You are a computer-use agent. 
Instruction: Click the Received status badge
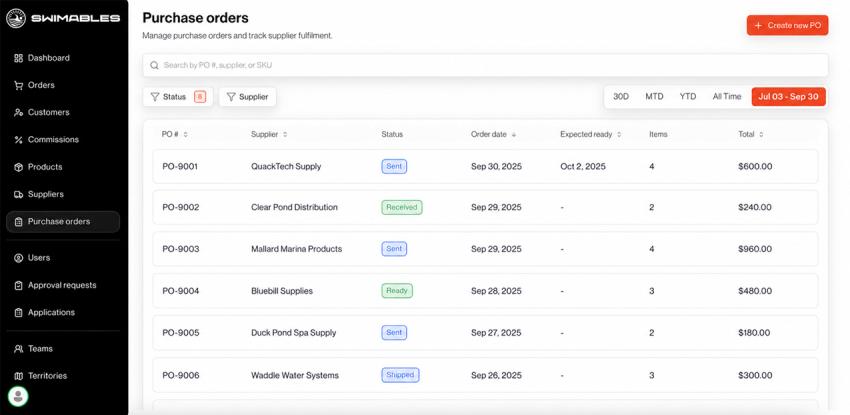[x=402, y=207]
